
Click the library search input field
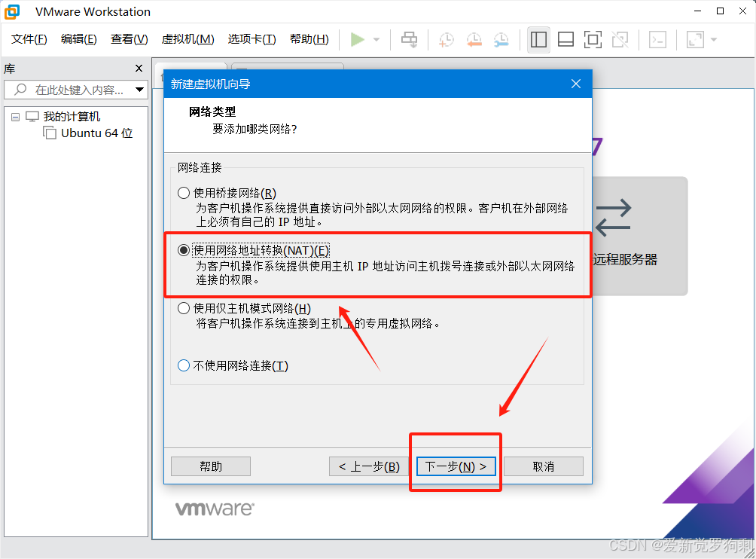(76, 90)
